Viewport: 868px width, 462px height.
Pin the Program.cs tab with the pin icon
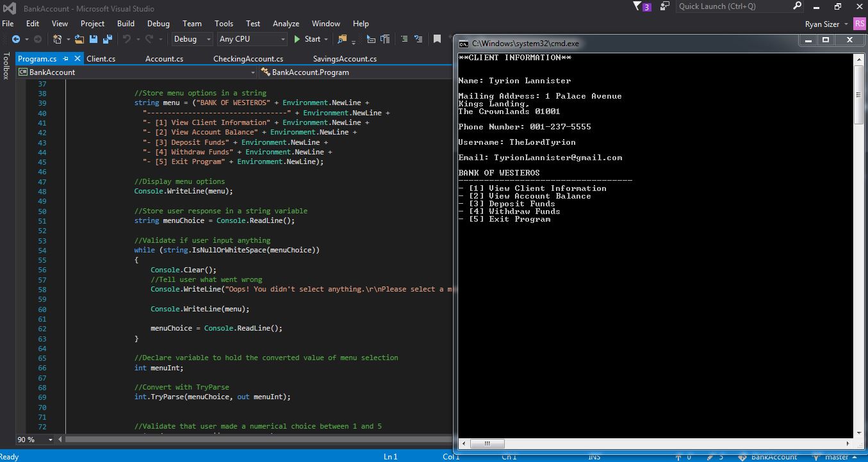coord(65,58)
